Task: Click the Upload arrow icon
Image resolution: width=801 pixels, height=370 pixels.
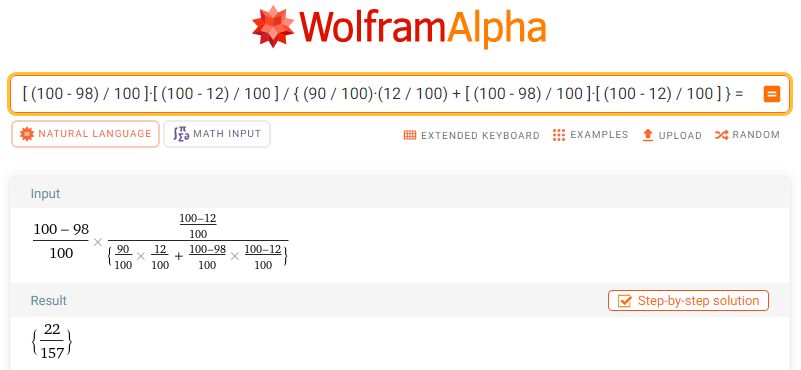Action: pos(648,135)
